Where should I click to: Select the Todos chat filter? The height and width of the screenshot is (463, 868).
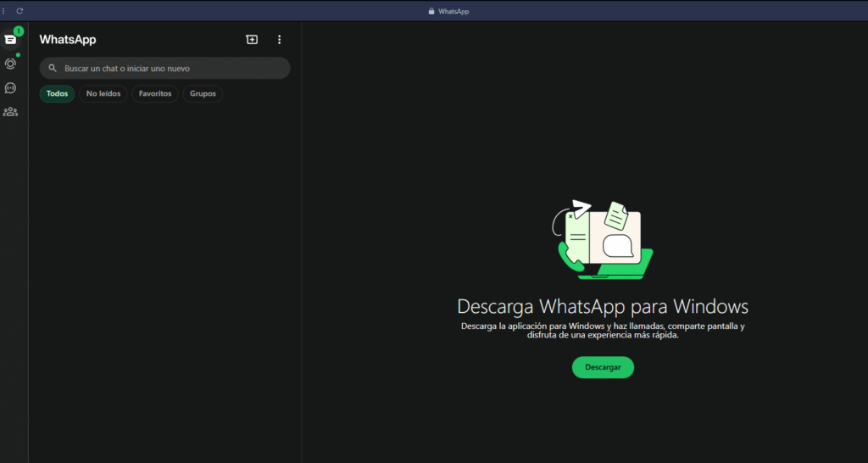click(57, 94)
